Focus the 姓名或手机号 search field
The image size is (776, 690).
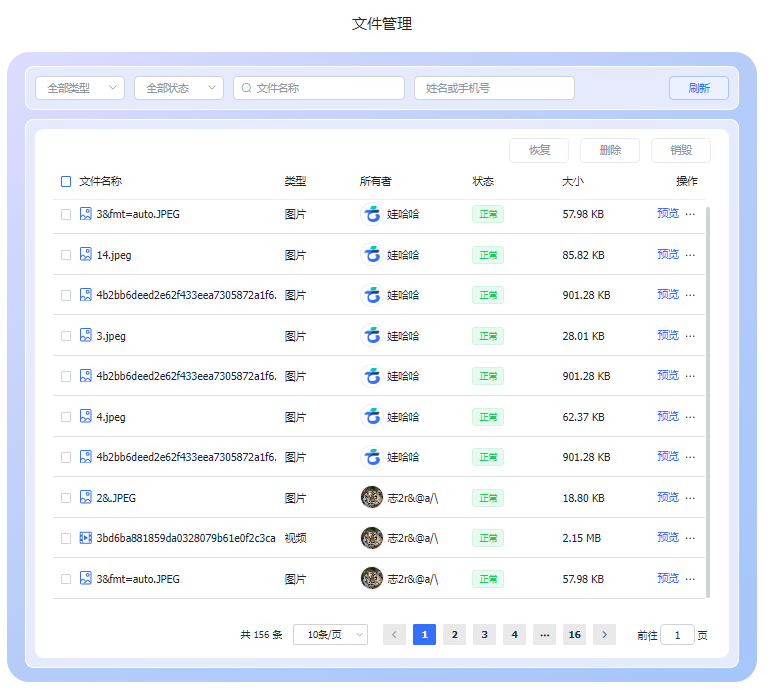click(494, 88)
